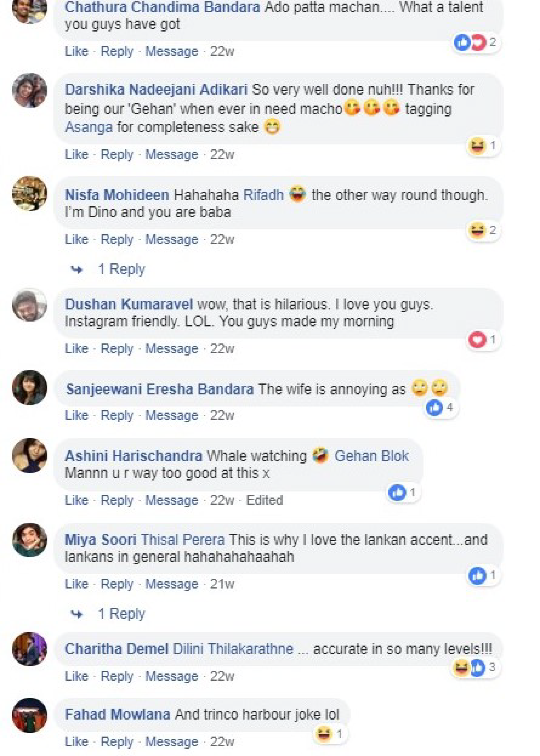Expand the 1 Reply under Nisfa Mohideen's comment

[x=121, y=269]
